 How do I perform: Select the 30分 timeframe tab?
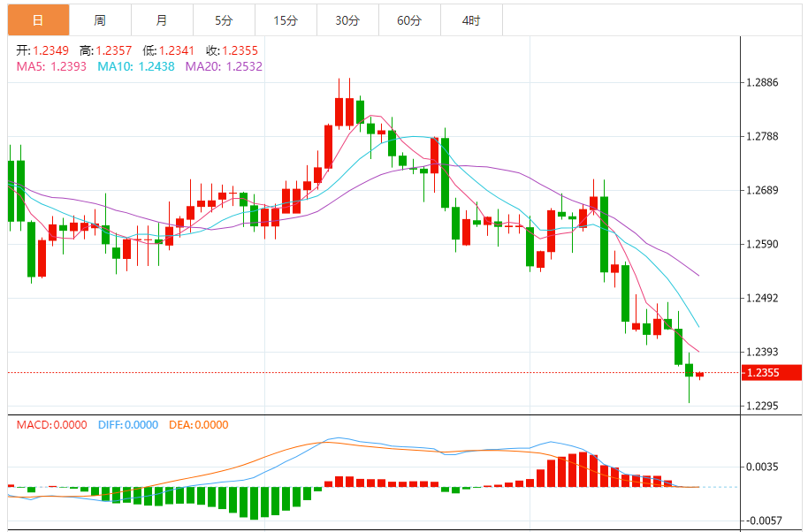click(347, 20)
